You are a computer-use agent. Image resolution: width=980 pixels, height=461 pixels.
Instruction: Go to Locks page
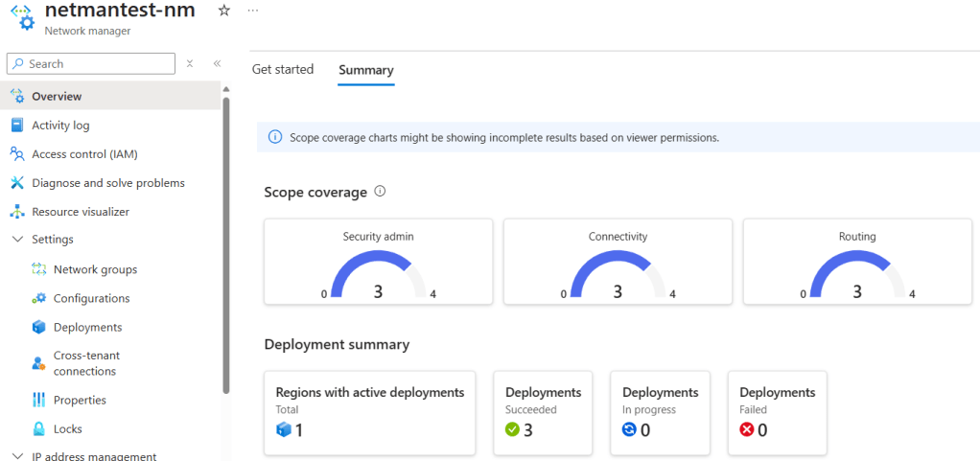point(110,428)
